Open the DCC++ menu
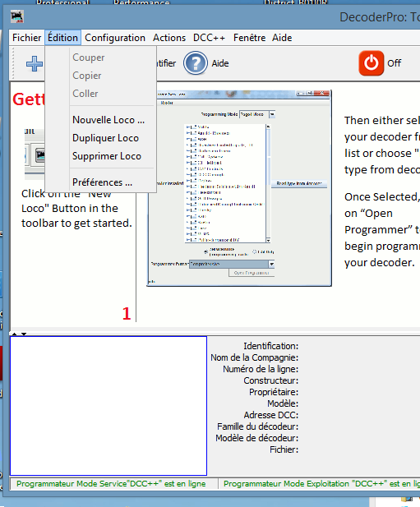420x507 pixels. 209,38
